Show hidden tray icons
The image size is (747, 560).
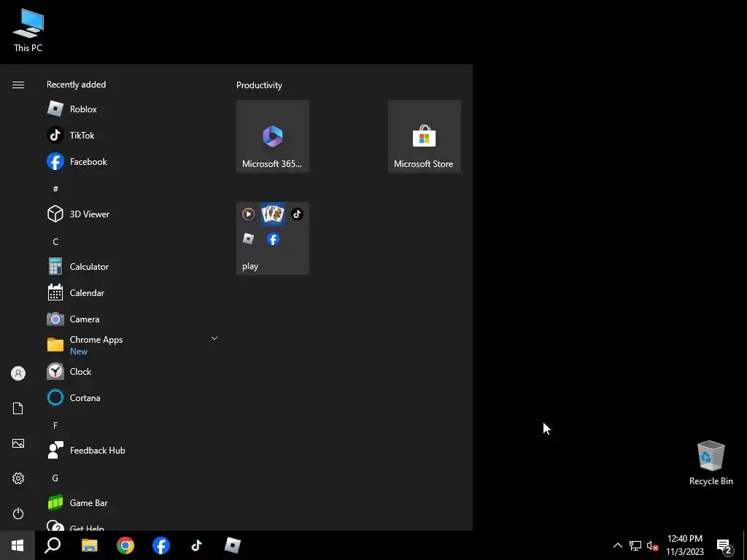617,545
